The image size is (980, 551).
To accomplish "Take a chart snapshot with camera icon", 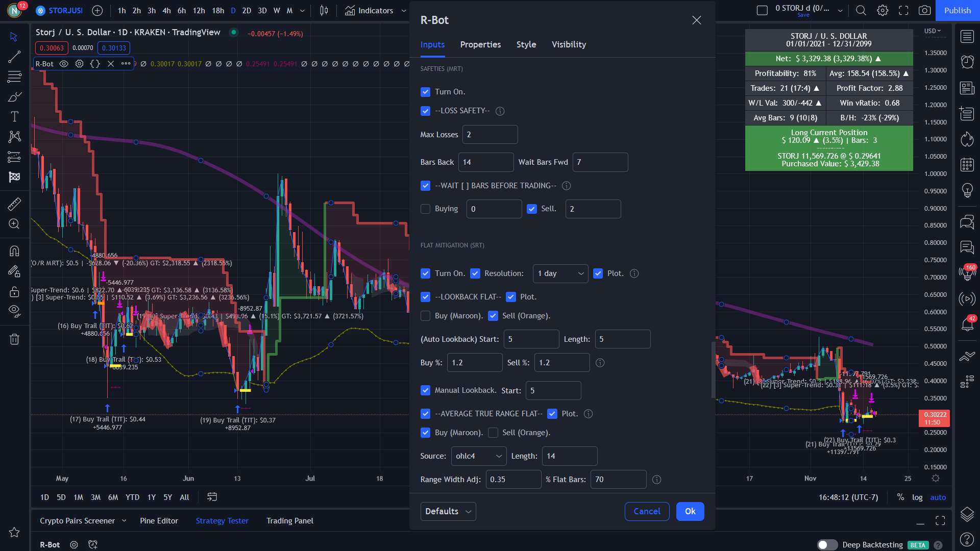I will 924,10.
